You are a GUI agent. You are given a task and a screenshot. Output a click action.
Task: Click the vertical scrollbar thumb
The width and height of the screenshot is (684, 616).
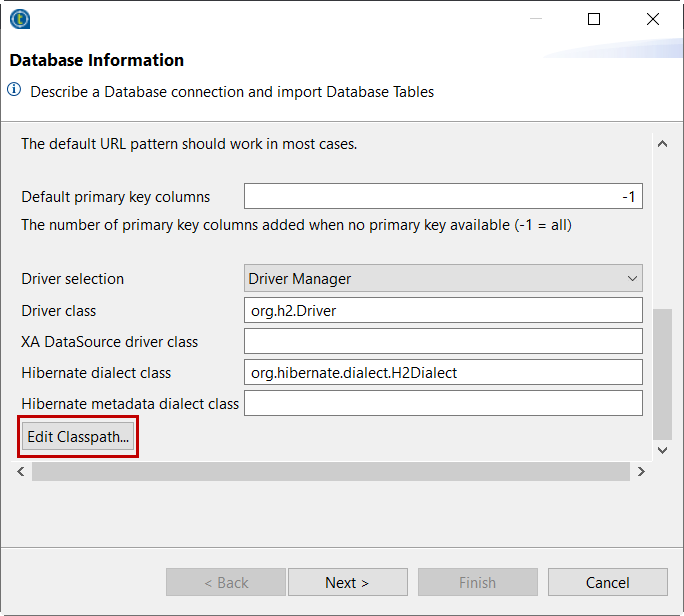[x=662, y=374]
